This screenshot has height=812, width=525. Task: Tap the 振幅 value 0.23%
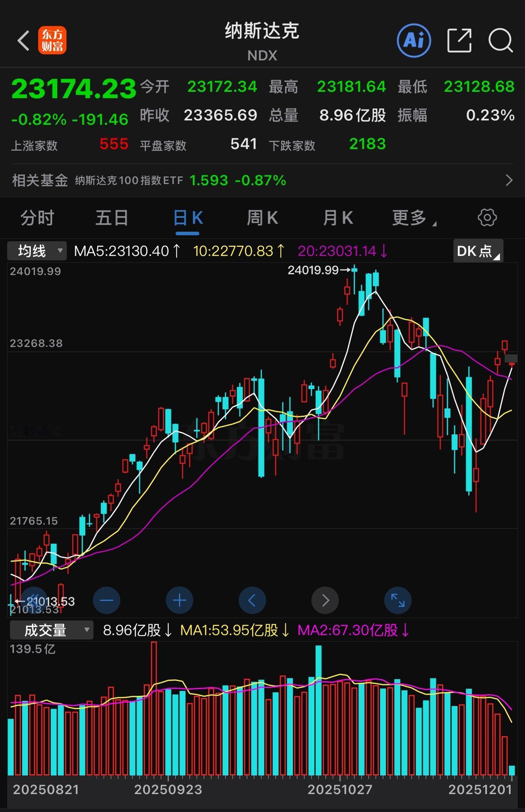point(491,115)
